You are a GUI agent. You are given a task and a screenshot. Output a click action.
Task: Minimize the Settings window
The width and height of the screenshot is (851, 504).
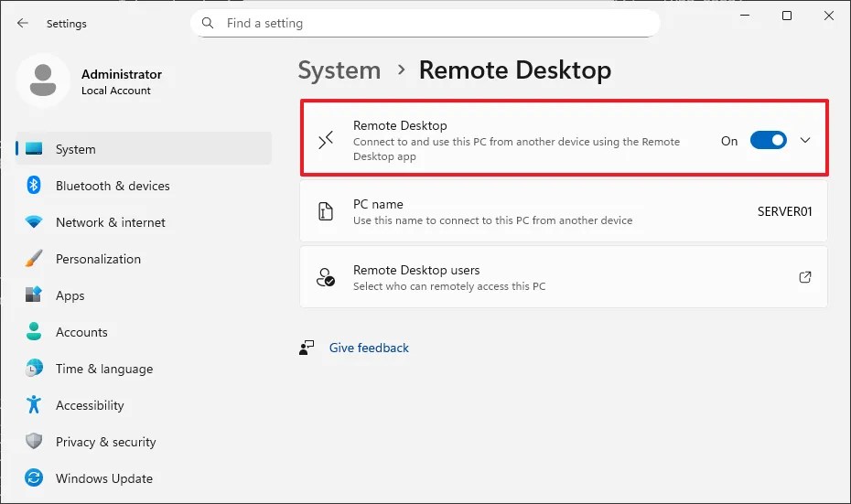click(745, 16)
